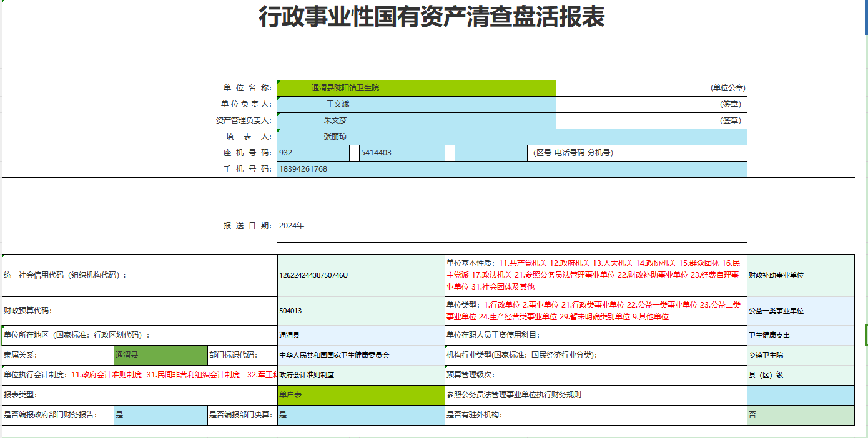868x438 pixels.
Task: Click the asset manager cell 朱文彦
Action: (416, 120)
